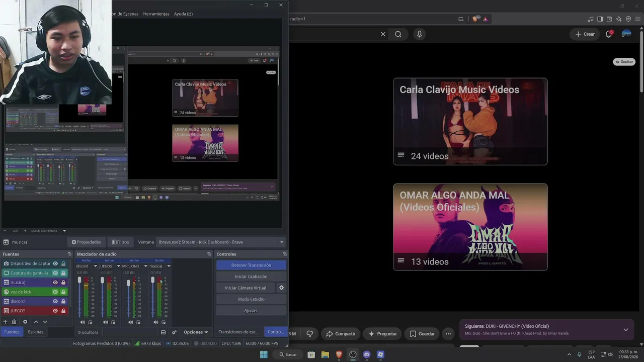The height and width of the screenshot is (362, 644).
Task: Open File Explorer from the taskbar
Action: click(x=325, y=354)
